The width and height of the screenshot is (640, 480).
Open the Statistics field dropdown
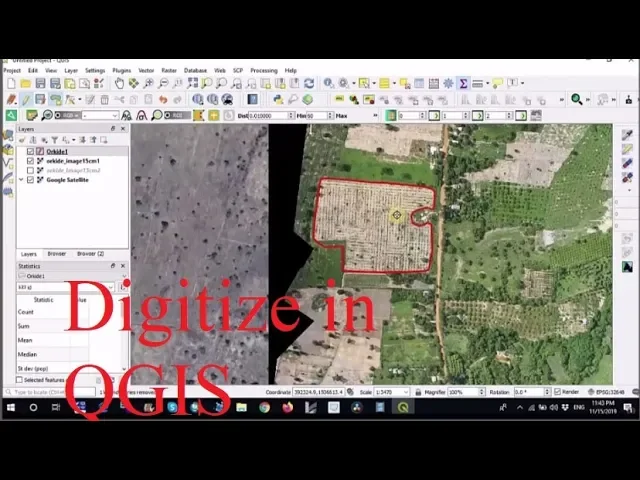(x=65, y=287)
